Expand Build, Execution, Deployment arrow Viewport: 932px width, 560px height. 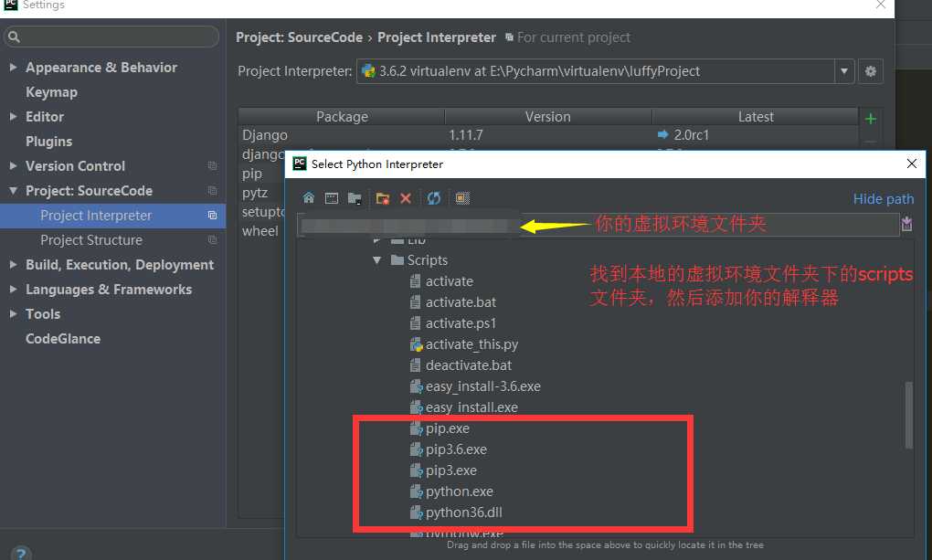[13, 265]
